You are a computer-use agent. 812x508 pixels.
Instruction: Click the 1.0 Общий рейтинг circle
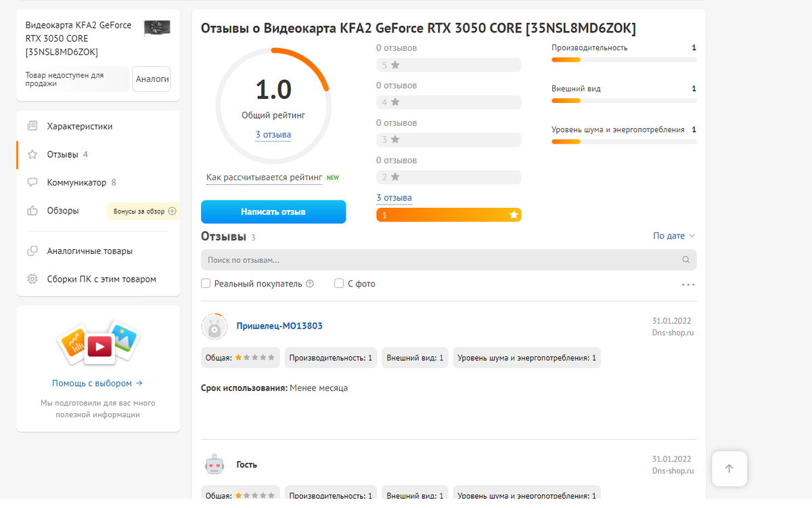(273, 105)
